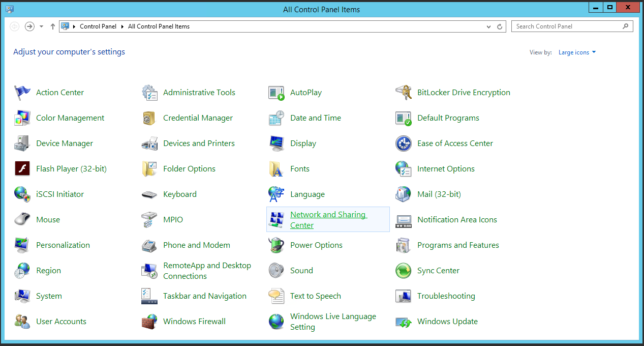Open Default Programs icon
Image resolution: width=644 pixels, height=346 pixels.
click(404, 118)
